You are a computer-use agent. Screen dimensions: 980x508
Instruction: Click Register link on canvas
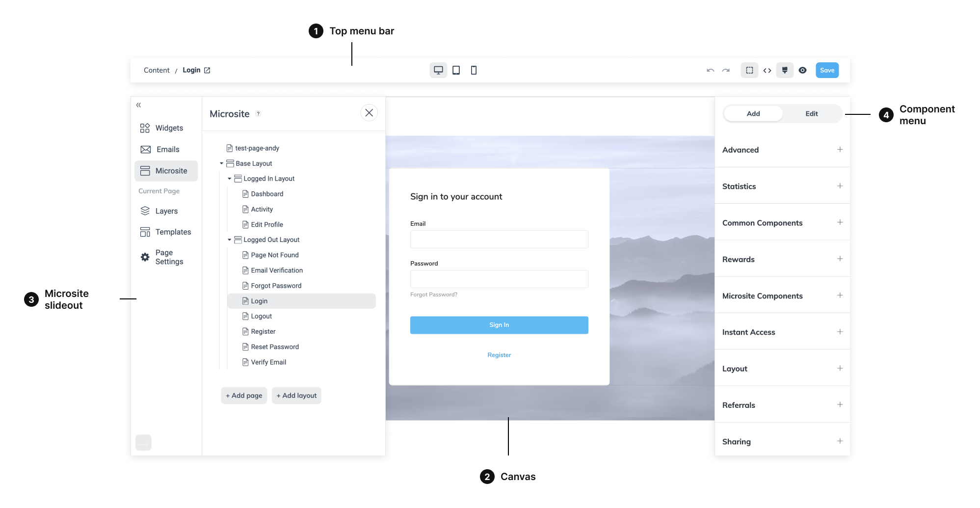pos(499,355)
